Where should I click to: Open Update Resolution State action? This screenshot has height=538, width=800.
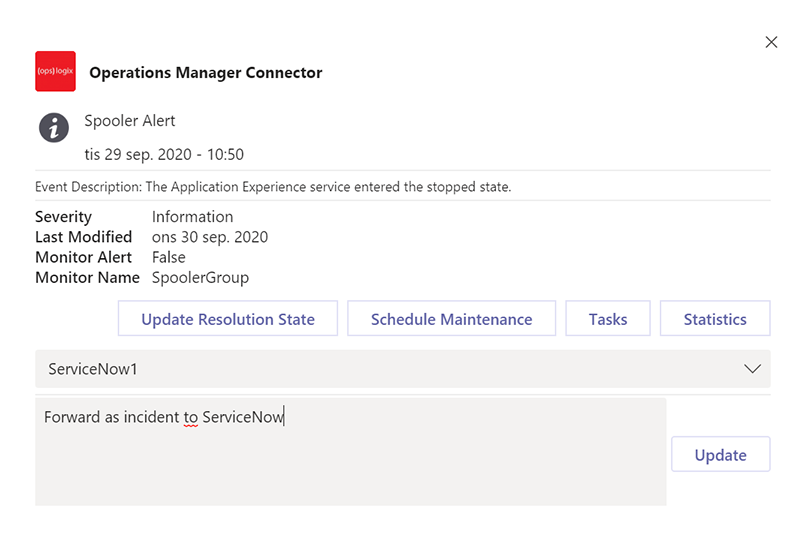click(228, 319)
